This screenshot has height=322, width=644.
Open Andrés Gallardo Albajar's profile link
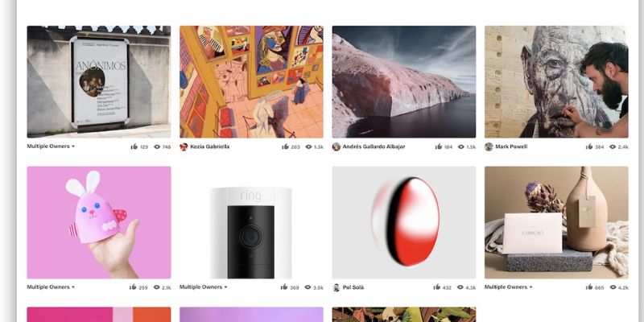(x=374, y=147)
